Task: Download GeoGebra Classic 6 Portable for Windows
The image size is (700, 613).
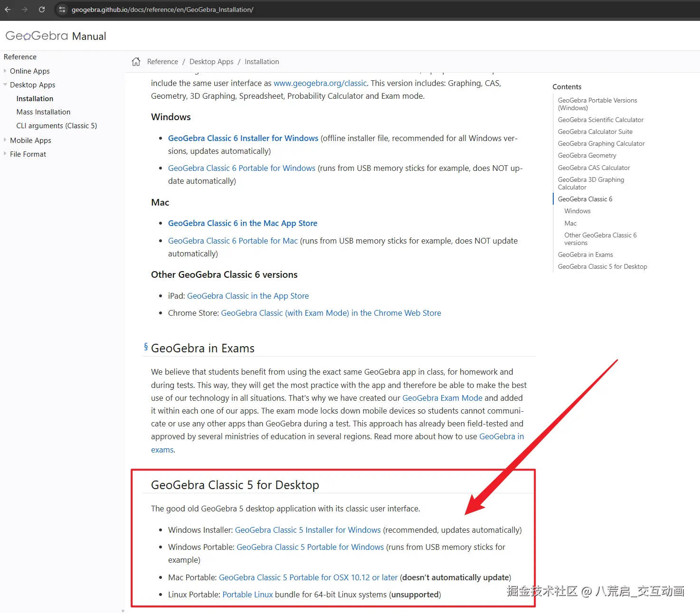Action: [242, 168]
